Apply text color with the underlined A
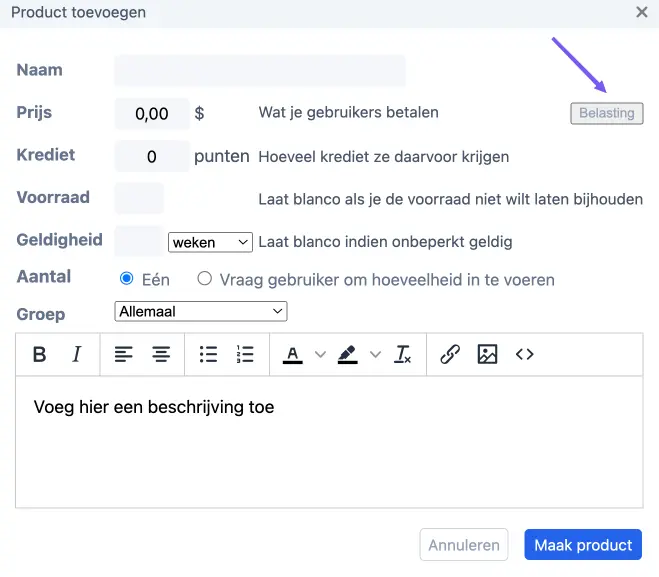 [293, 355]
